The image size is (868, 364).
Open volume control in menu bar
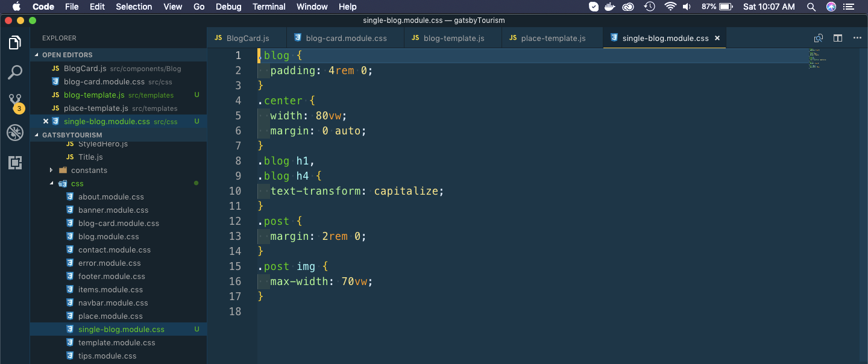[x=687, y=7]
